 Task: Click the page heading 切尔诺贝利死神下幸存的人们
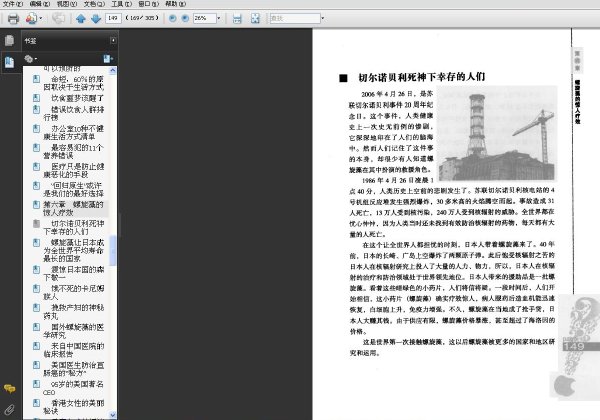point(421,77)
